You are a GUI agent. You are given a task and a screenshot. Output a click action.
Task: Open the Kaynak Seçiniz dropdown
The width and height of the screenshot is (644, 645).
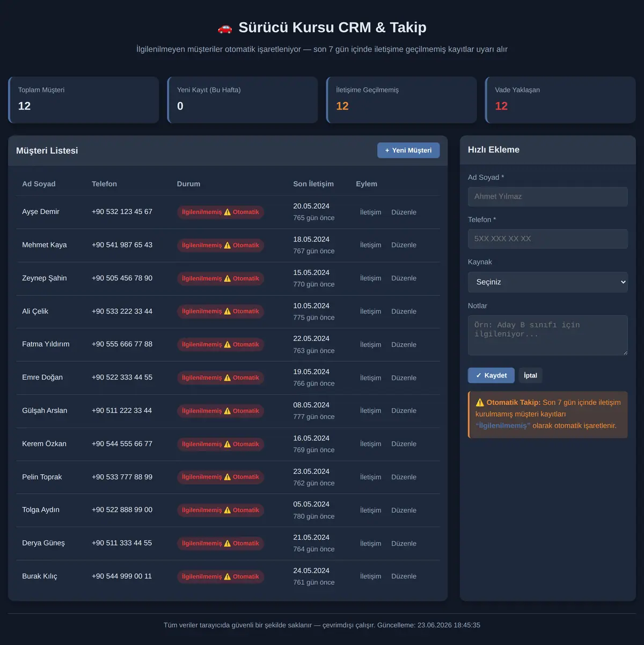click(547, 282)
